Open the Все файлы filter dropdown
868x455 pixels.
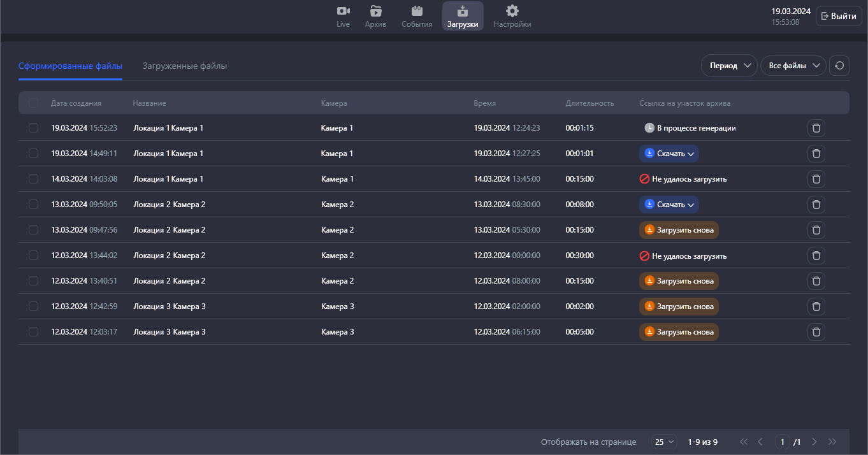pyautogui.click(x=793, y=66)
